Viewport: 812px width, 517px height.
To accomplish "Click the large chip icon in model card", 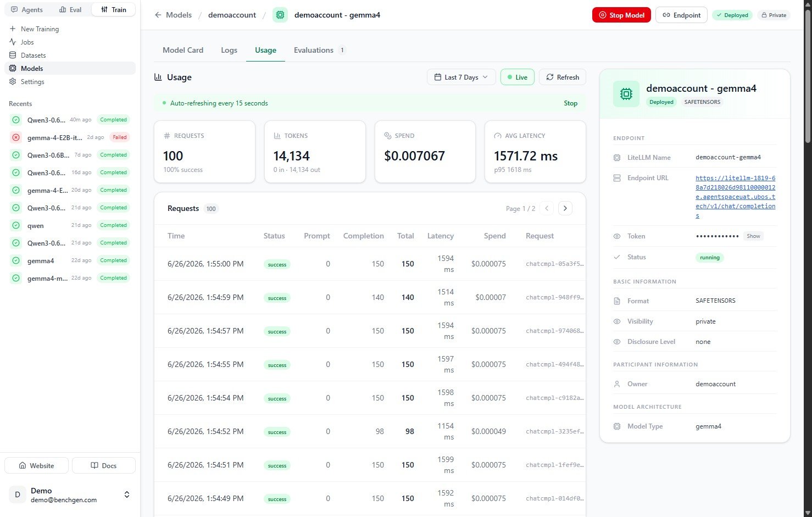I will (626, 94).
